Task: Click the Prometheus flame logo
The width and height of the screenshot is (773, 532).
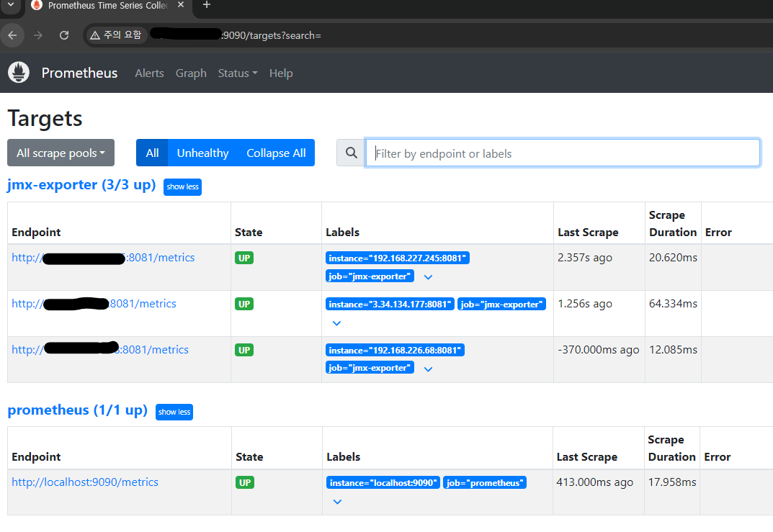Action: click(19, 73)
